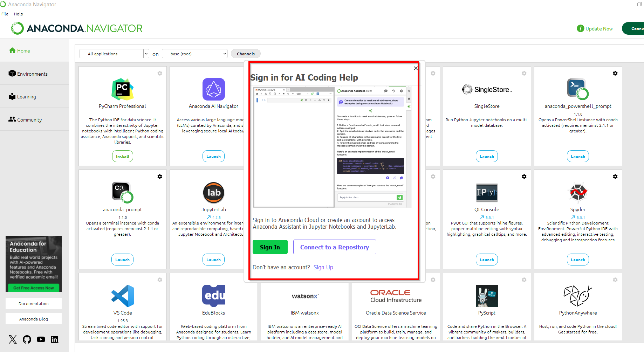This screenshot has height=352, width=644.
Task: Click the X (Twitter) social icon
Action: pyautogui.click(x=13, y=339)
